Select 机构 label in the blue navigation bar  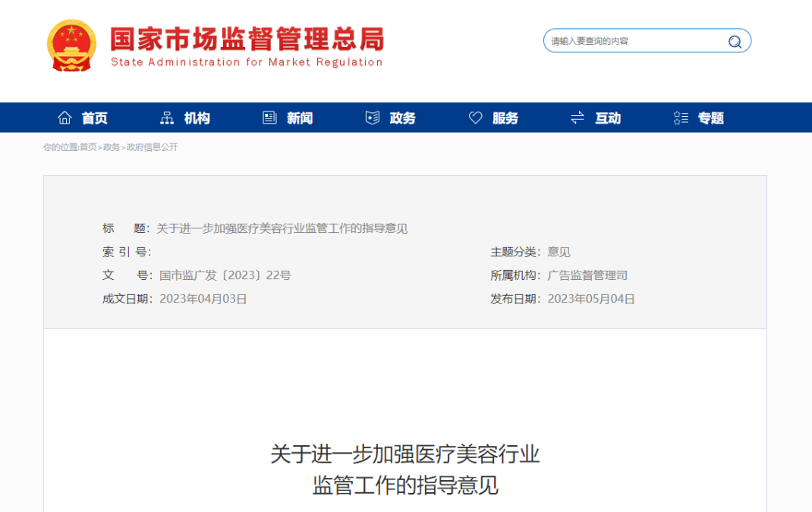(197, 118)
